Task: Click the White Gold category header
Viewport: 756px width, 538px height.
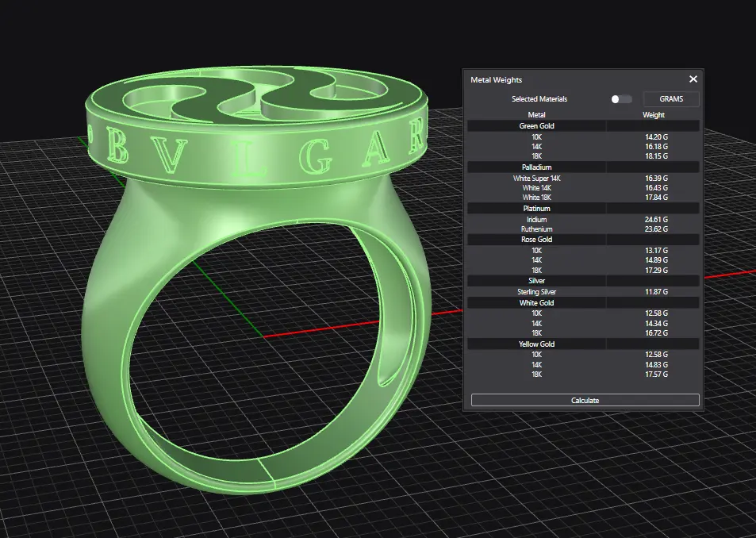Action: pyautogui.click(x=536, y=303)
